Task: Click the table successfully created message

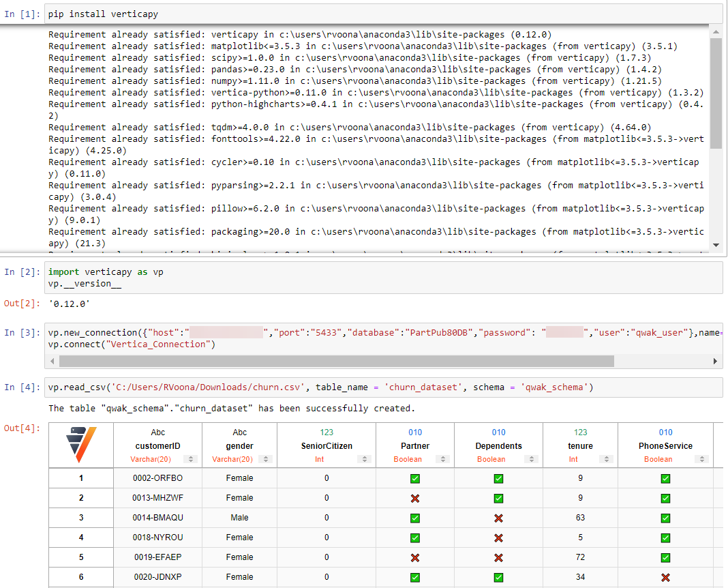Action: (x=232, y=408)
